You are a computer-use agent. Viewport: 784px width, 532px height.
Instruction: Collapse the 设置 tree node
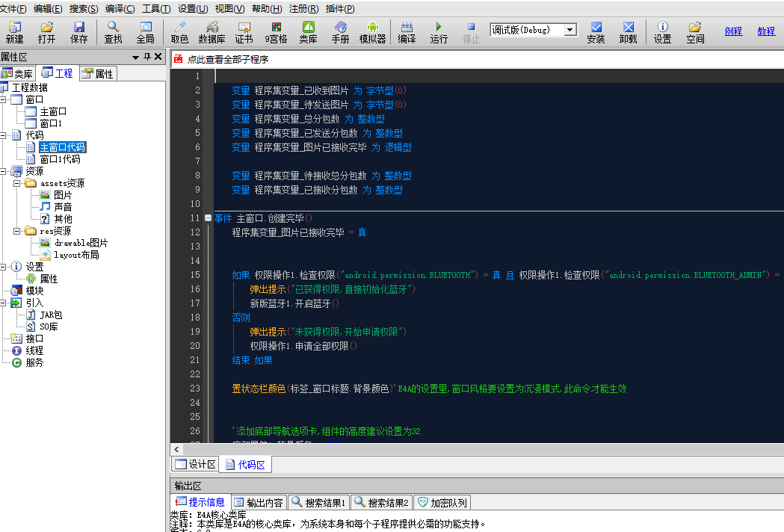coord(3,267)
